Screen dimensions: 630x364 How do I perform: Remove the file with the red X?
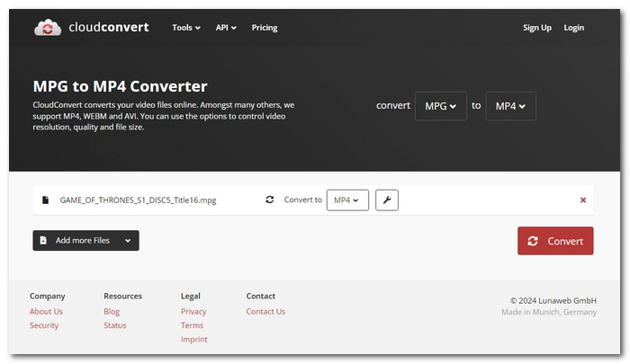(x=583, y=200)
